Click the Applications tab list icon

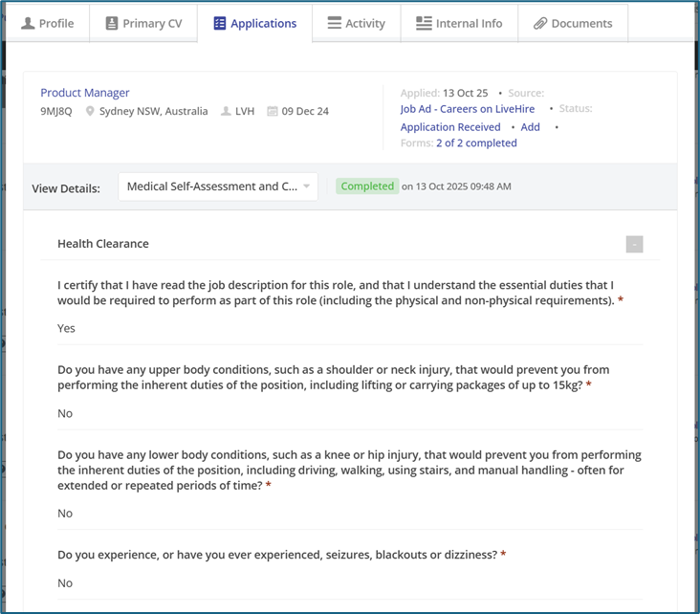tap(219, 23)
